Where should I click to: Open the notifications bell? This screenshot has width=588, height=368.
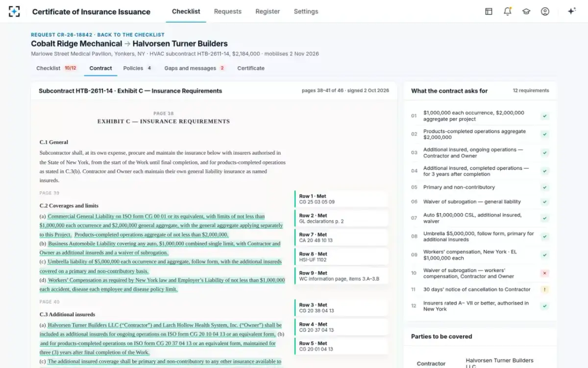tap(508, 11)
